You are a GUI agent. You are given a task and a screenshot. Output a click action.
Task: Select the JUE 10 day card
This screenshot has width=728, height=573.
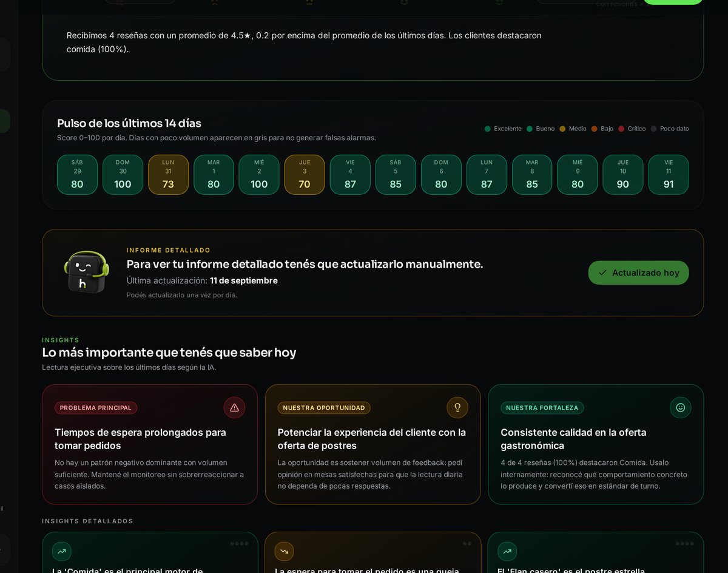pyautogui.click(x=623, y=175)
